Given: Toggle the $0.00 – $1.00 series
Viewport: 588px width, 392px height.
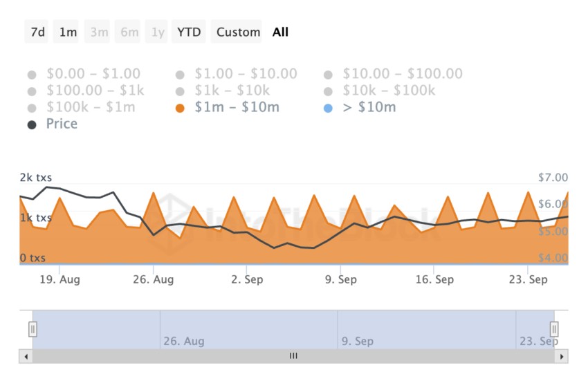Looking at the screenshot, I should pyautogui.click(x=84, y=74).
